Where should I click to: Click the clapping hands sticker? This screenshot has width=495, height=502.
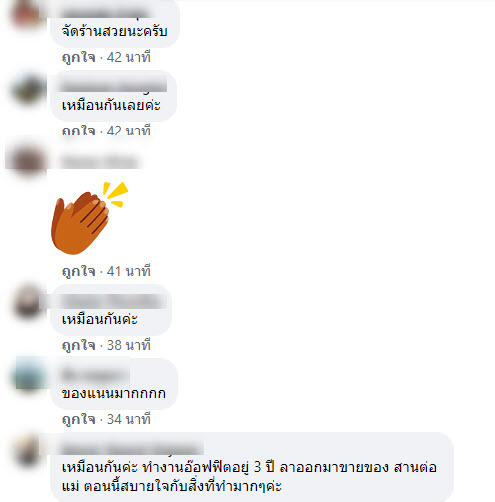(x=89, y=218)
